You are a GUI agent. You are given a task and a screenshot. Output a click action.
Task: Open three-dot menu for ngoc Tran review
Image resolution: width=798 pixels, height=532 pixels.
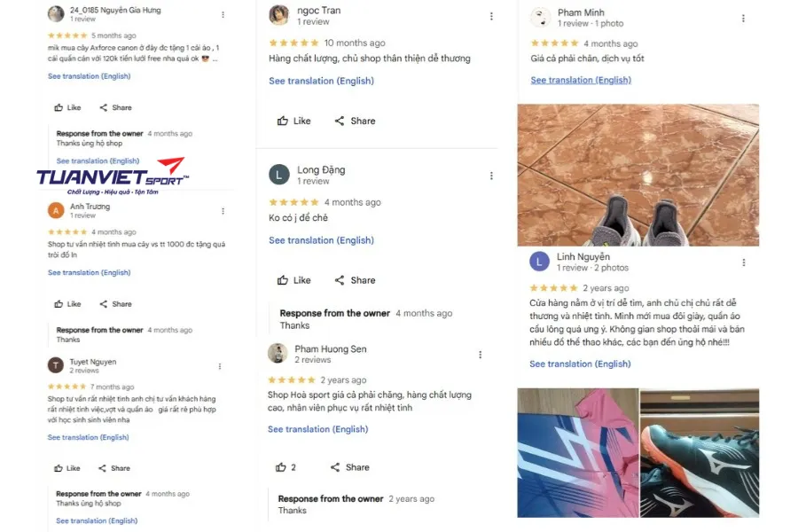point(491,16)
